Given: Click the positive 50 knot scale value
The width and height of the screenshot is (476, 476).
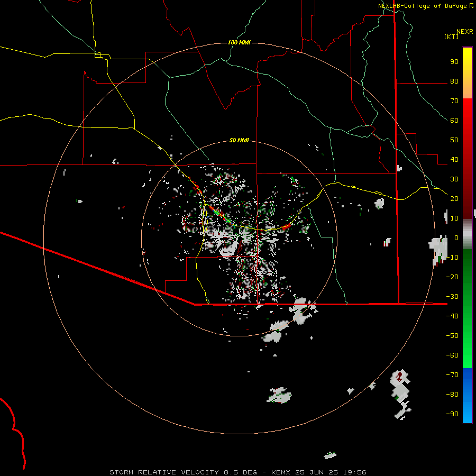Looking at the screenshot, I should pos(454,140).
